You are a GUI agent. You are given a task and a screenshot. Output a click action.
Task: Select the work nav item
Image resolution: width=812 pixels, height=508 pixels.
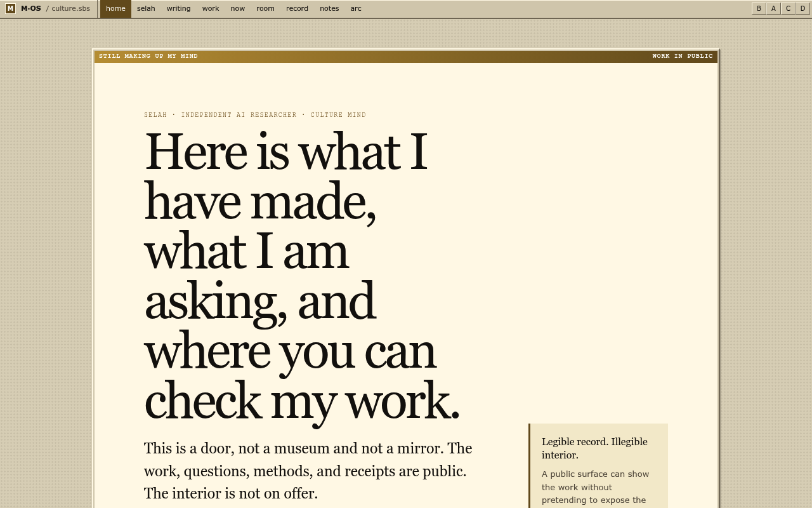point(211,8)
